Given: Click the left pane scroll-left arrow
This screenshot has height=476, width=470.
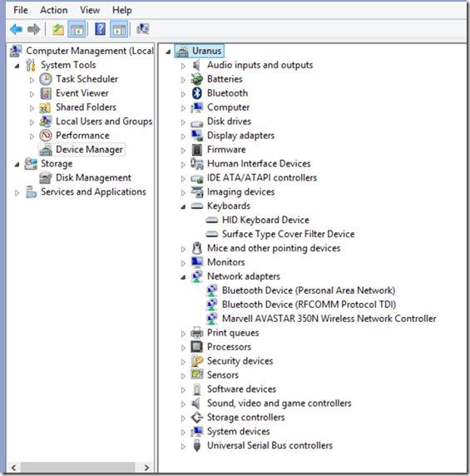Looking at the screenshot, I should [13, 467].
